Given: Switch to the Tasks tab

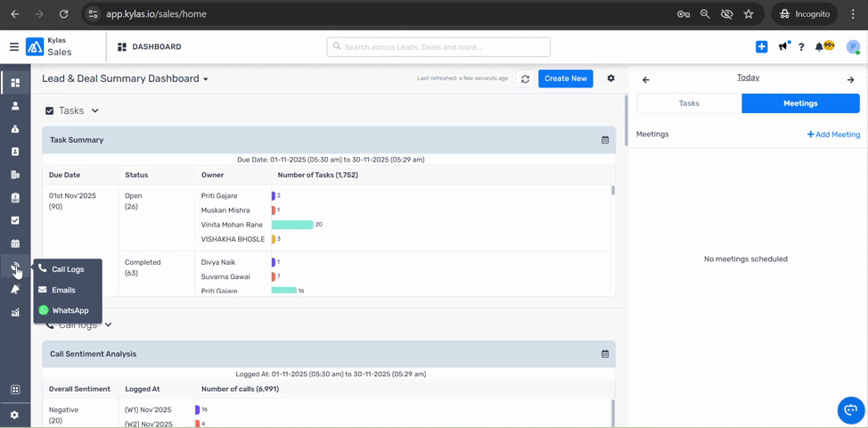Looking at the screenshot, I should tap(689, 103).
